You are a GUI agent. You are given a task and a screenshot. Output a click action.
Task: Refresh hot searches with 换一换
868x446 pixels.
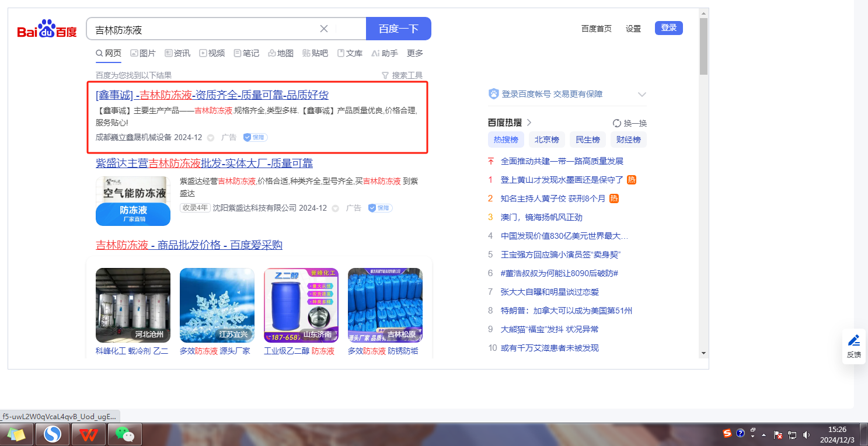click(x=630, y=123)
